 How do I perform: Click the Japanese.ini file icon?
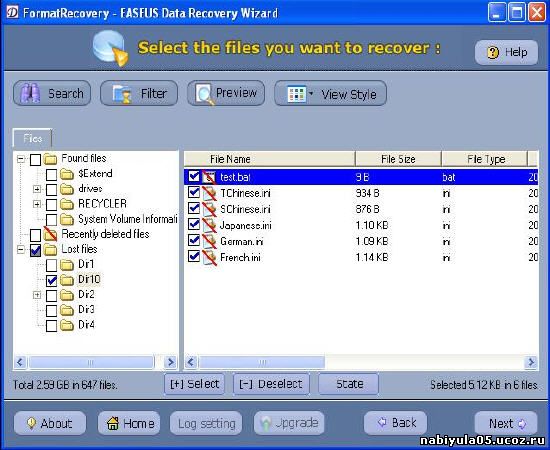(x=209, y=225)
